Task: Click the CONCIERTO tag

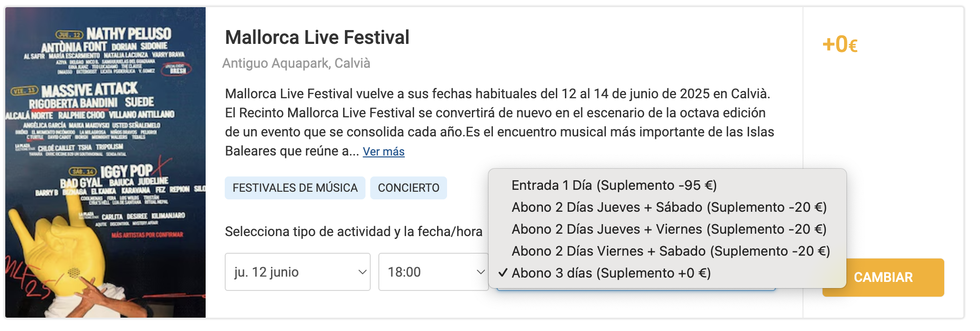Action: [408, 188]
